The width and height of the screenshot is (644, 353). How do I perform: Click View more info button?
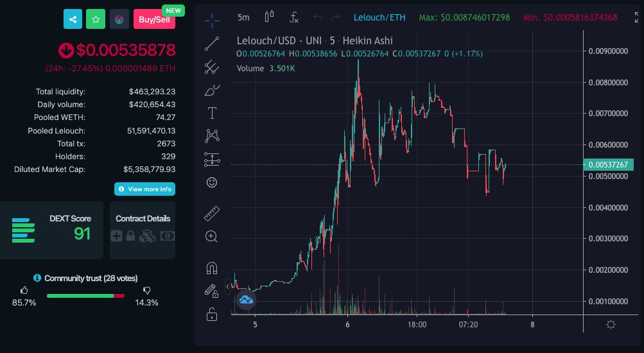pyautogui.click(x=144, y=189)
